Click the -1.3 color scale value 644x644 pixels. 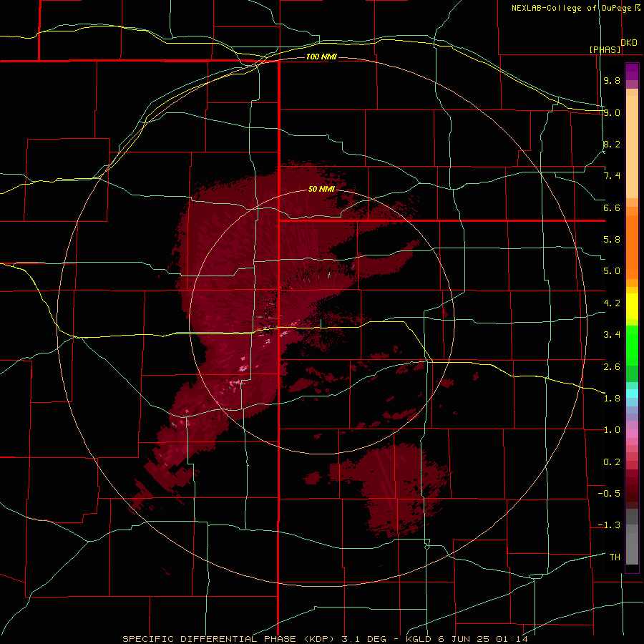(x=609, y=525)
